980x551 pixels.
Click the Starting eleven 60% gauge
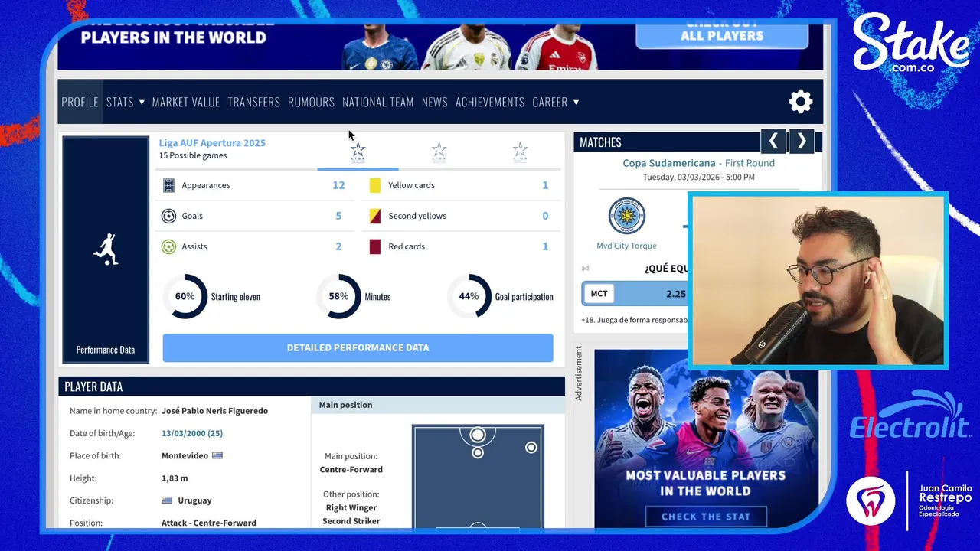(x=185, y=296)
